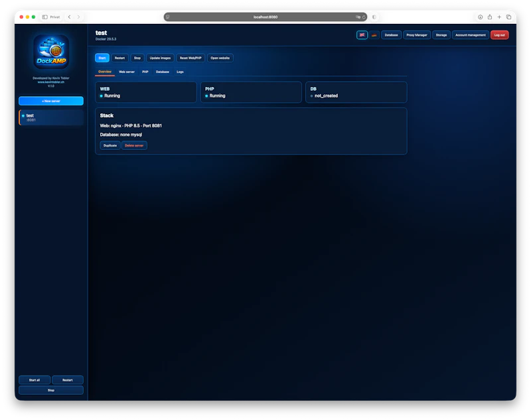Open the Database page in header
This screenshot has height=420, width=531.
click(x=391, y=35)
